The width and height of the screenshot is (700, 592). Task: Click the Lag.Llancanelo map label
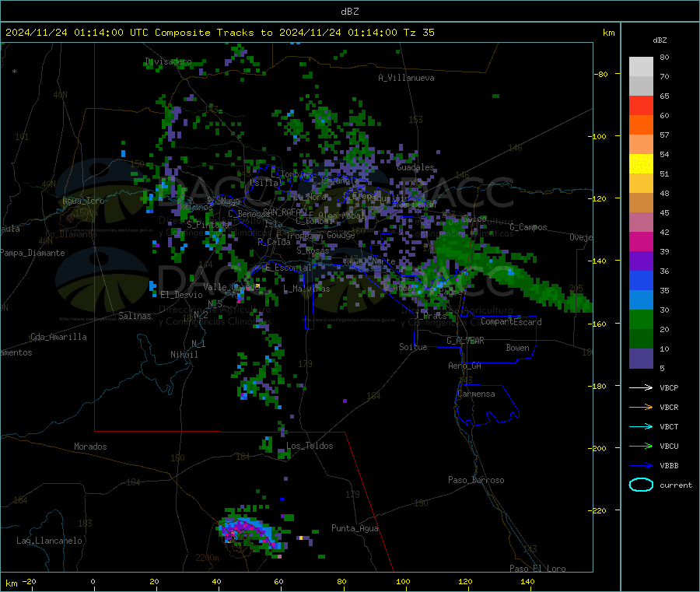click(49, 541)
